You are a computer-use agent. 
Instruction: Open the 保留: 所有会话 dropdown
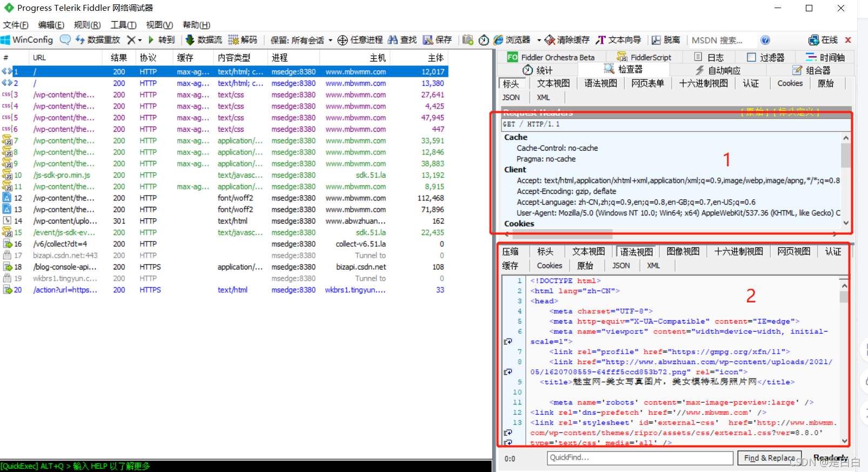[x=301, y=40]
